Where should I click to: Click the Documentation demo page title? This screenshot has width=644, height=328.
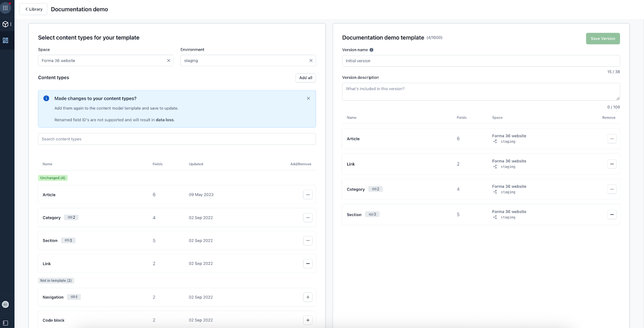pos(79,9)
